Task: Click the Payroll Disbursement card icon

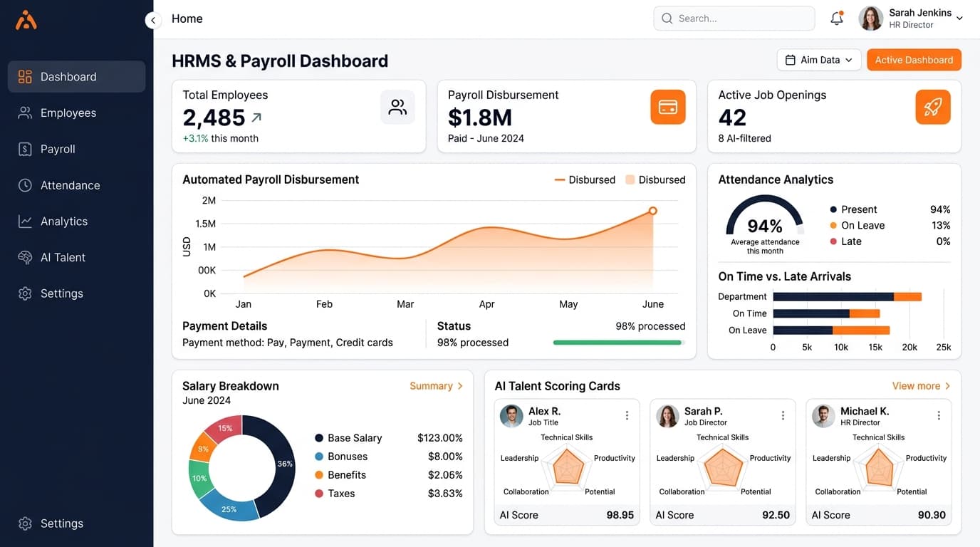Action: (668, 108)
